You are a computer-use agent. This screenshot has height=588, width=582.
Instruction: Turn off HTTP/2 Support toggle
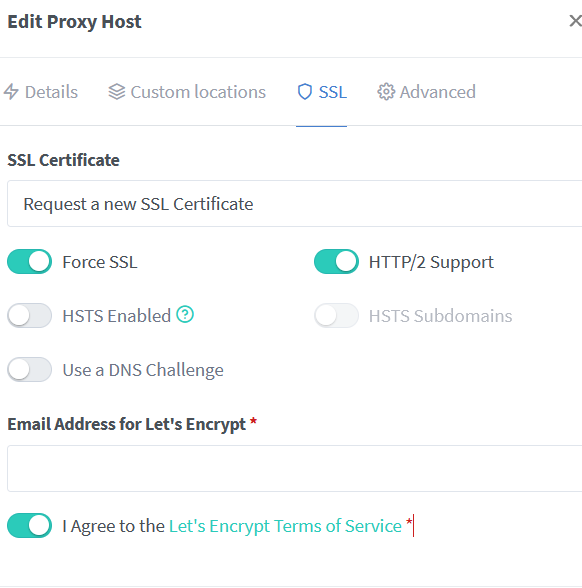[336, 261]
